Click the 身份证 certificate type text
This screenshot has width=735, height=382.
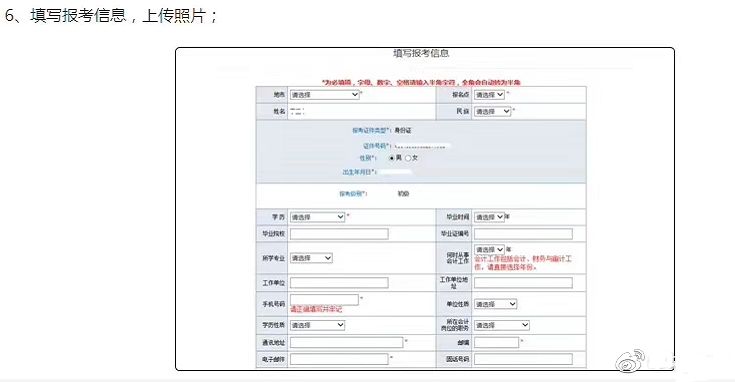coord(403,130)
